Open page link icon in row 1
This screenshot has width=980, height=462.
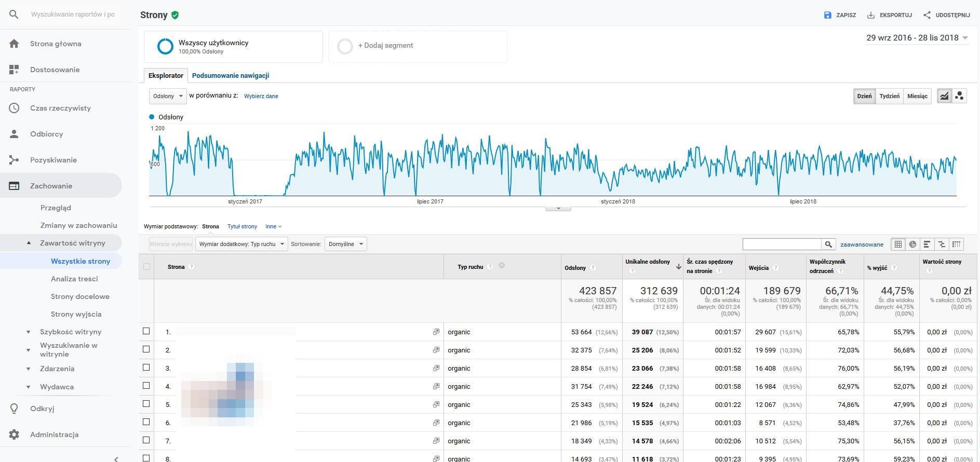coord(436,332)
